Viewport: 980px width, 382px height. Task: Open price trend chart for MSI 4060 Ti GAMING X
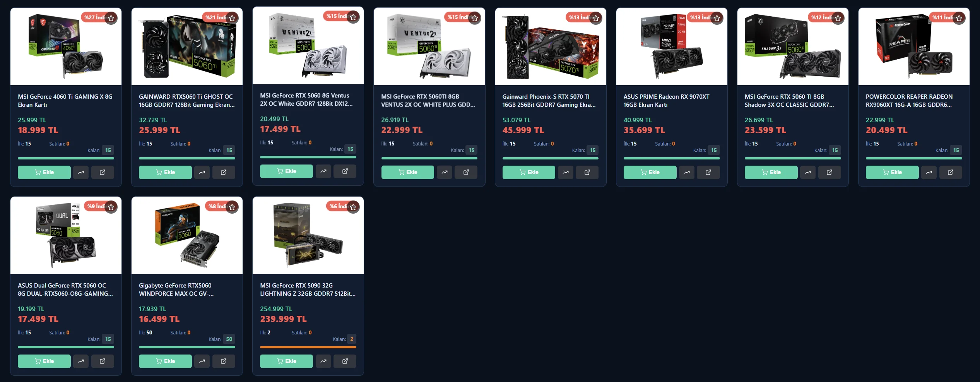coord(81,172)
